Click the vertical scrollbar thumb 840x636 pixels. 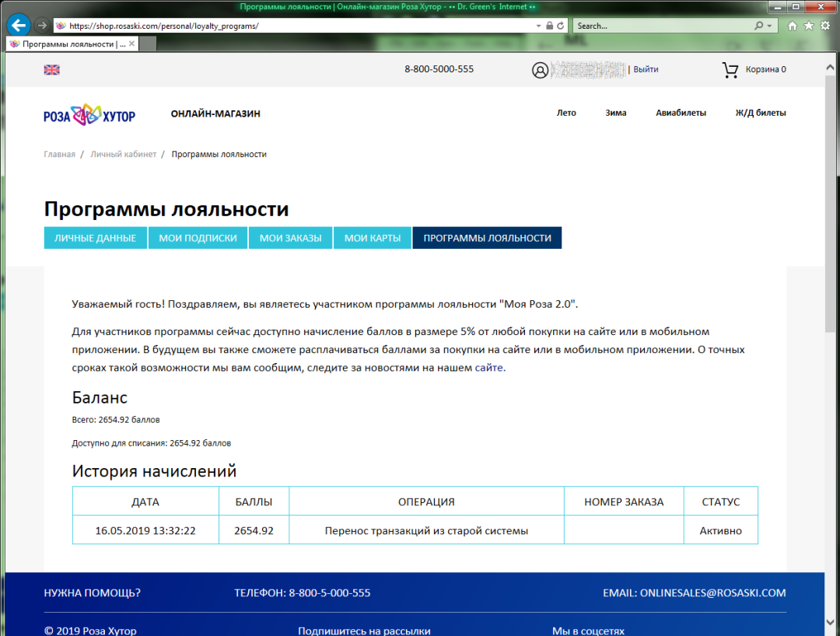click(830, 204)
